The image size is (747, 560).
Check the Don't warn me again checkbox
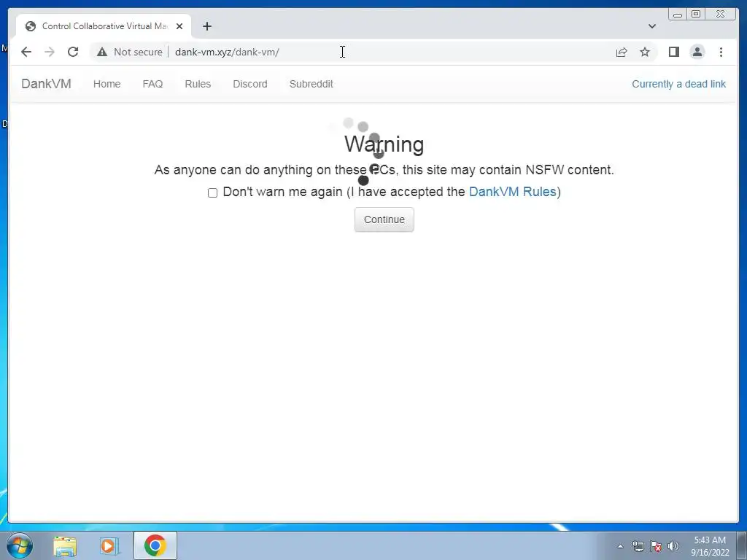[212, 192]
